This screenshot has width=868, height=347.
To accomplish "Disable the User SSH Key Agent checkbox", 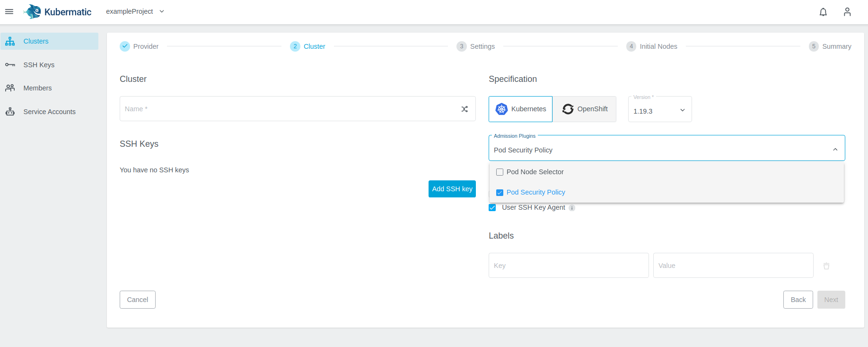I will 492,208.
